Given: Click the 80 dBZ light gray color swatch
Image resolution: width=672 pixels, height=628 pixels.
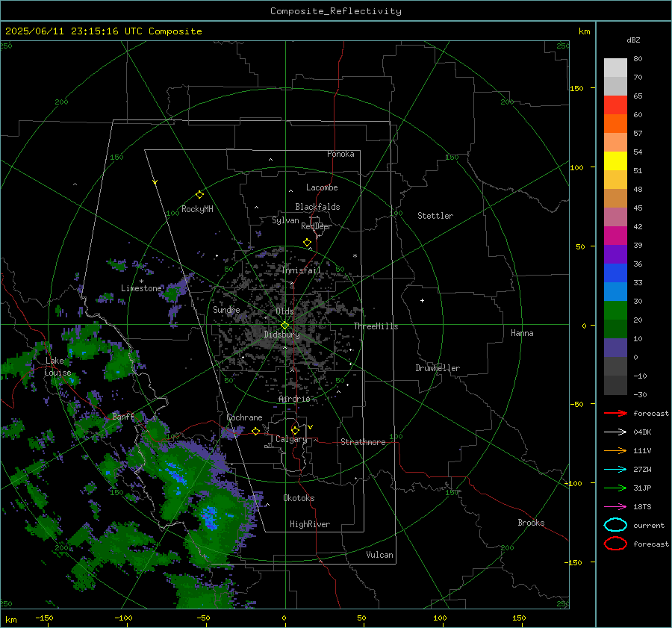Looking at the screenshot, I should pos(615,67).
